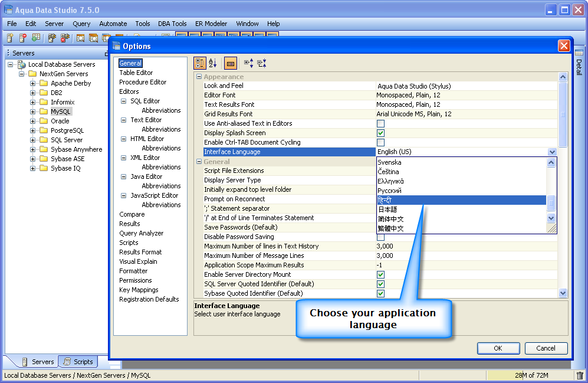Uncheck SQL Server Quoted Identifier checkbox
Viewport: 588px width, 383px height.
coord(380,284)
